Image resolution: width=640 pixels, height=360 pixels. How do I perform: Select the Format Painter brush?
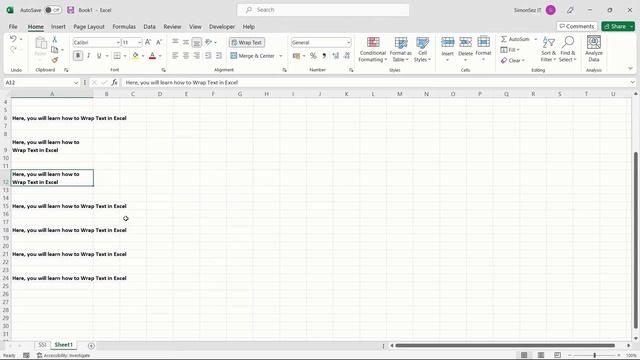(54, 60)
